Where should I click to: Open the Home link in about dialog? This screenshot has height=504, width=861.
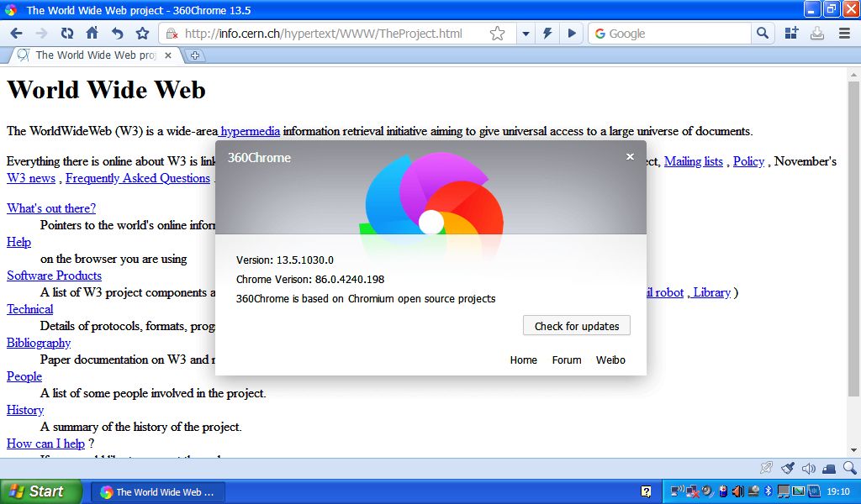pos(523,360)
